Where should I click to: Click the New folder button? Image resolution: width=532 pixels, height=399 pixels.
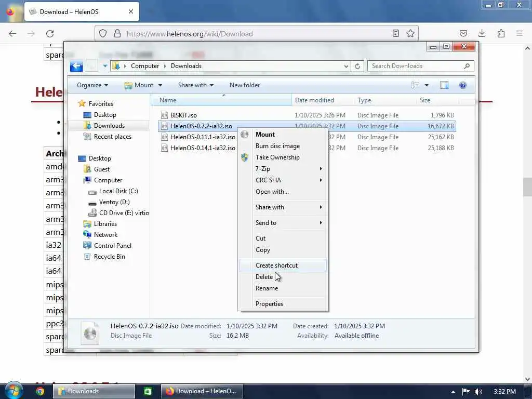coord(245,85)
